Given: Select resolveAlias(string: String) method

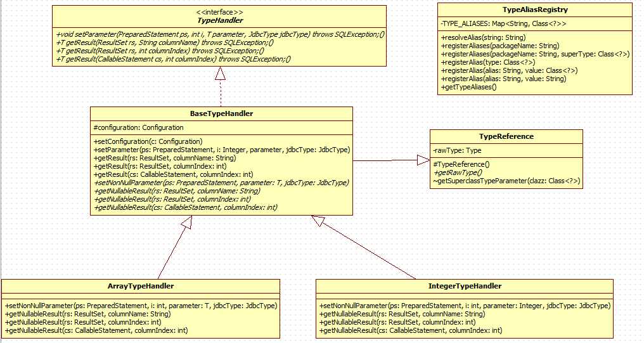Looking at the screenshot, I should [x=483, y=38].
